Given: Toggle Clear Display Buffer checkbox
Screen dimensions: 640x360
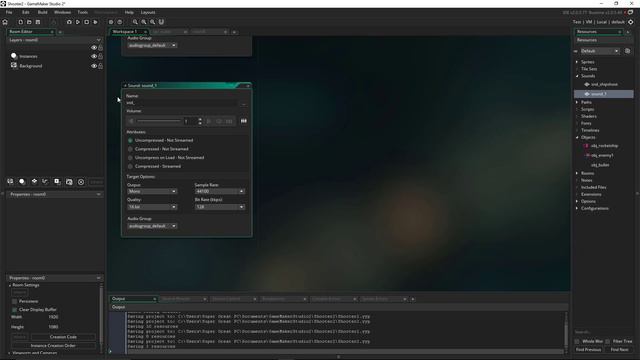Looking at the screenshot, I should tap(15, 309).
